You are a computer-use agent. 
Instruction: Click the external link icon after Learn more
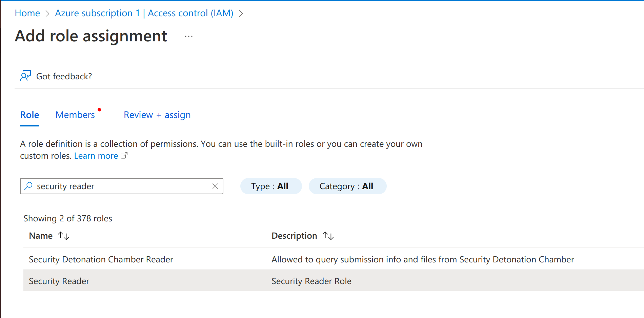(x=124, y=156)
